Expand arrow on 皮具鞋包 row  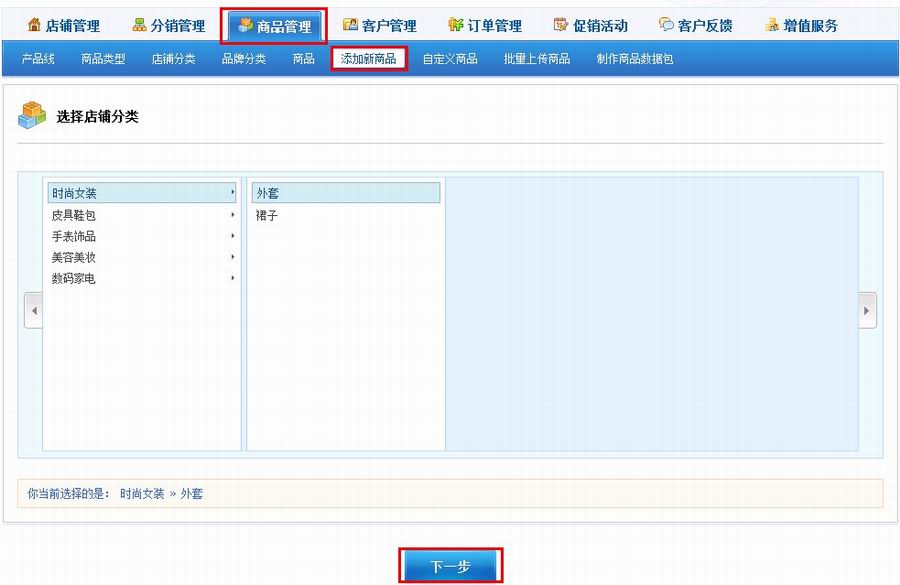click(232, 215)
